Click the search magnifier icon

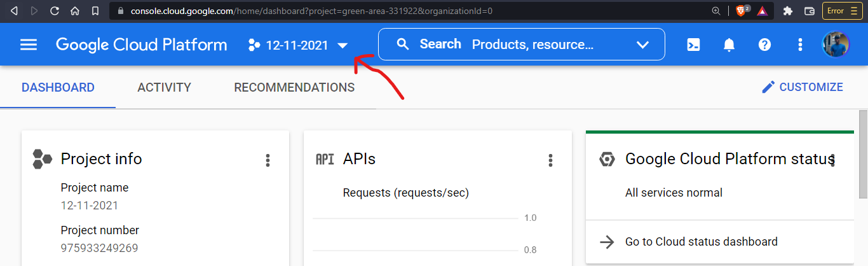[x=403, y=44]
